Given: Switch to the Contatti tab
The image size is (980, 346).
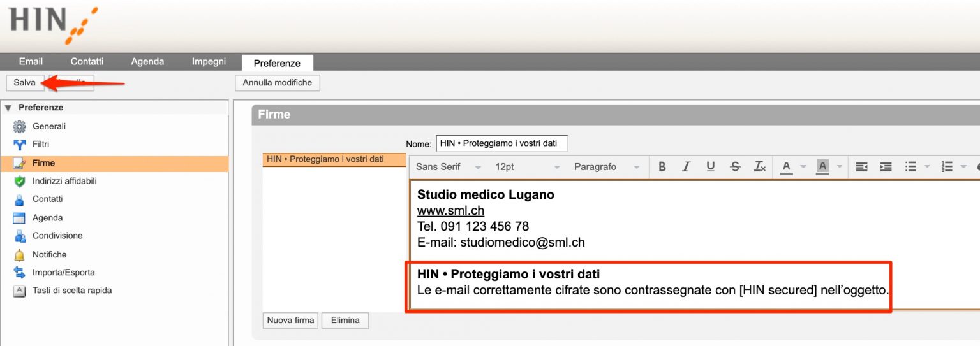Looking at the screenshot, I should click(x=87, y=62).
